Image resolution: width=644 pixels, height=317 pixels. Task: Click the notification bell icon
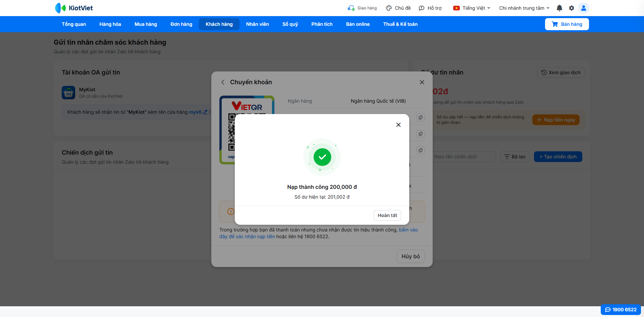tap(559, 8)
